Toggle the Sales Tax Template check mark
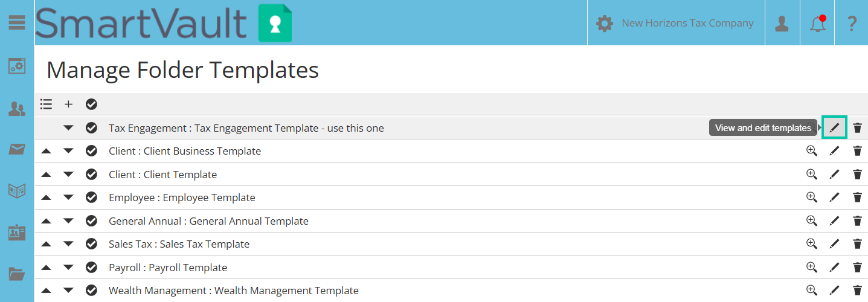This screenshot has height=302, width=868. (x=91, y=244)
